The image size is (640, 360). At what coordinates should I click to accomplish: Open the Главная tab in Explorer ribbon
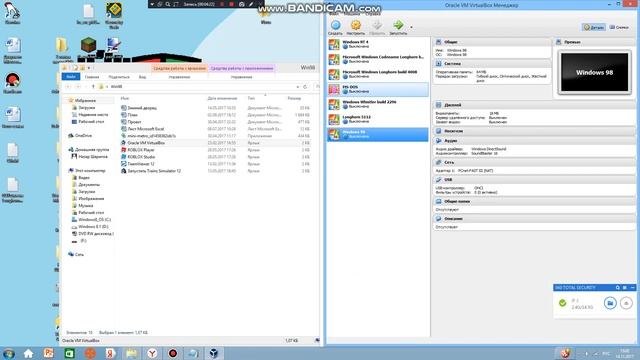(92, 77)
